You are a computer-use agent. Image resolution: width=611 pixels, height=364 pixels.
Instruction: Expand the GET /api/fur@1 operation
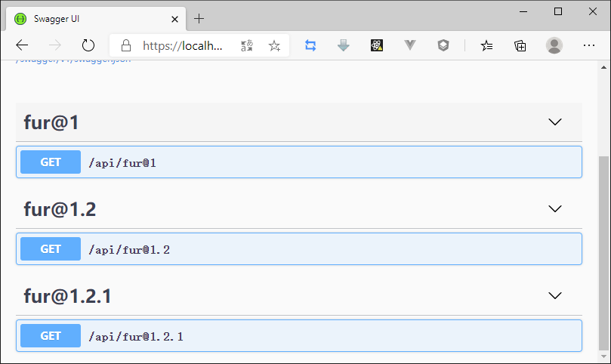[x=51, y=162]
